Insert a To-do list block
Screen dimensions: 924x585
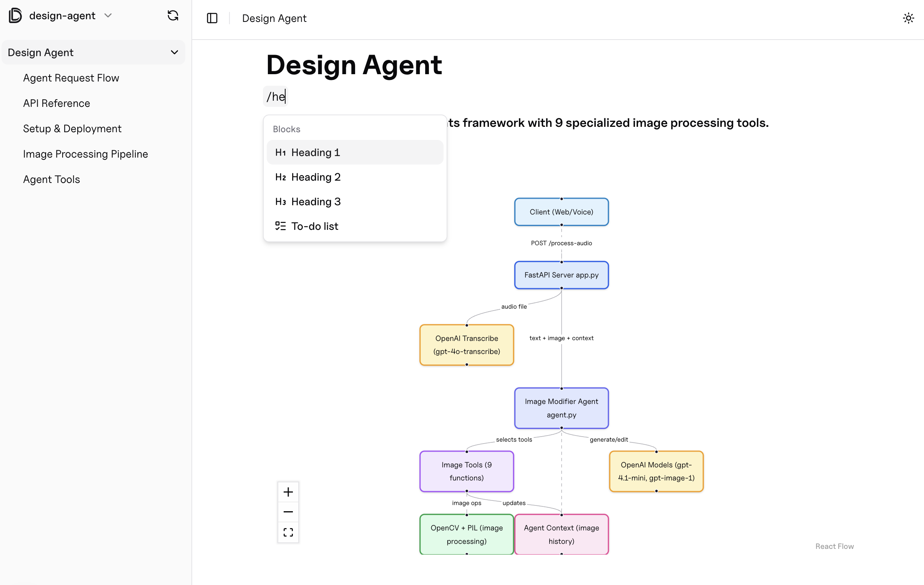[x=355, y=226]
